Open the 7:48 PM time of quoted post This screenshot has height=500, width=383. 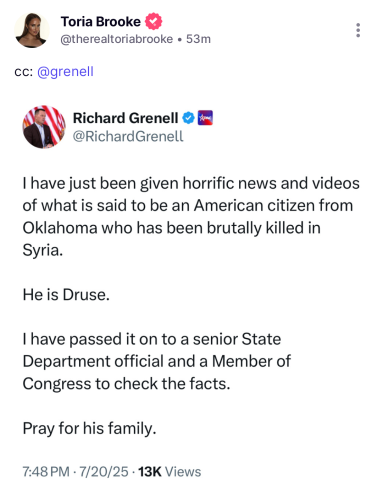tap(46, 472)
